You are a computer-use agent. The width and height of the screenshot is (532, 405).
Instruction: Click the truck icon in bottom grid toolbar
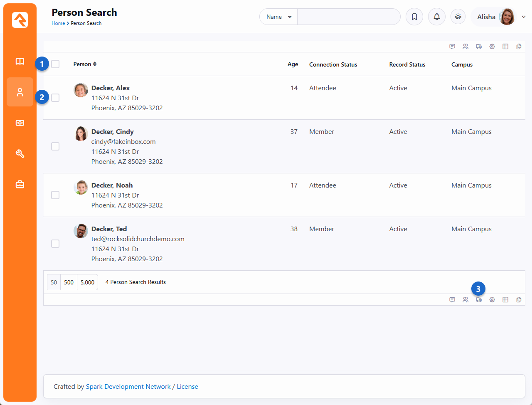[x=479, y=300]
